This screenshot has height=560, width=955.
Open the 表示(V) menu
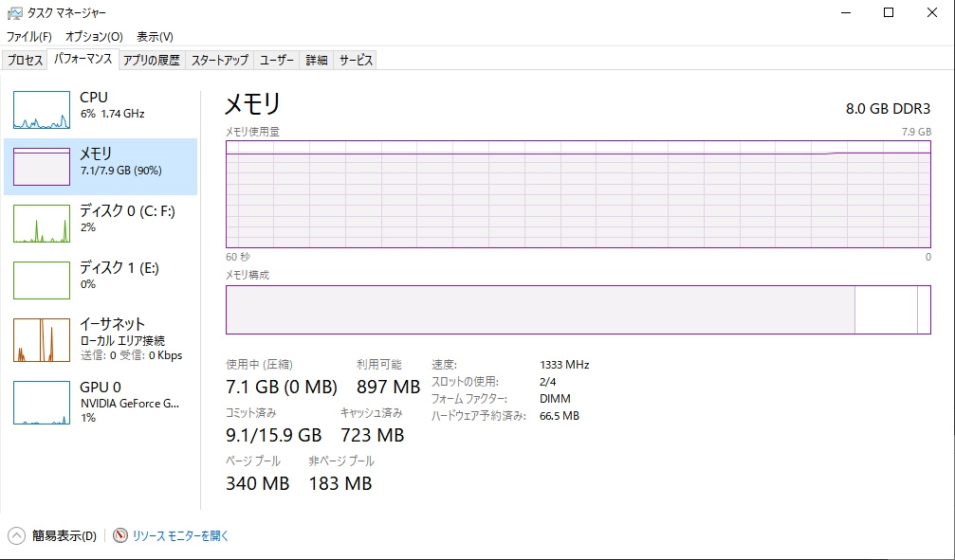pyautogui.click(x=155, y=37)
